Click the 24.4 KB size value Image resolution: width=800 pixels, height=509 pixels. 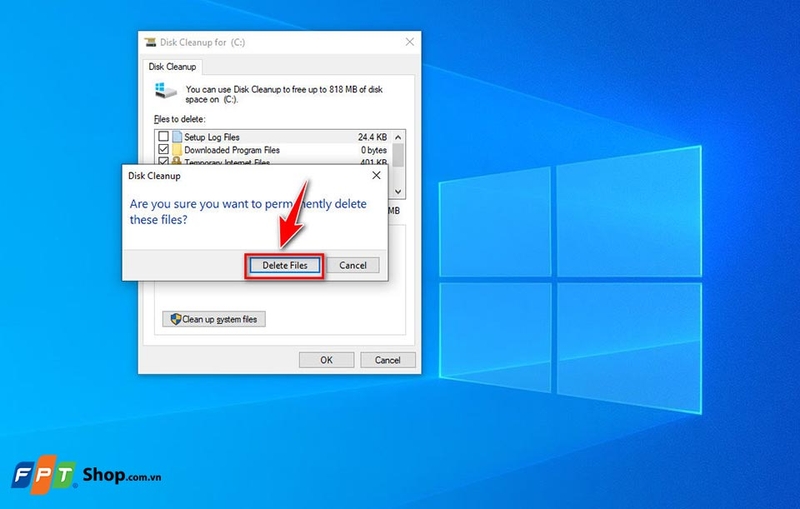(x=372, y=137)
